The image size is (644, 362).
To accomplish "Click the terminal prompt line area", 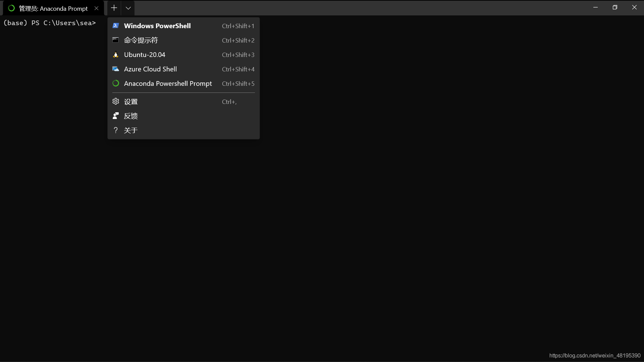I will coord(50,23).
